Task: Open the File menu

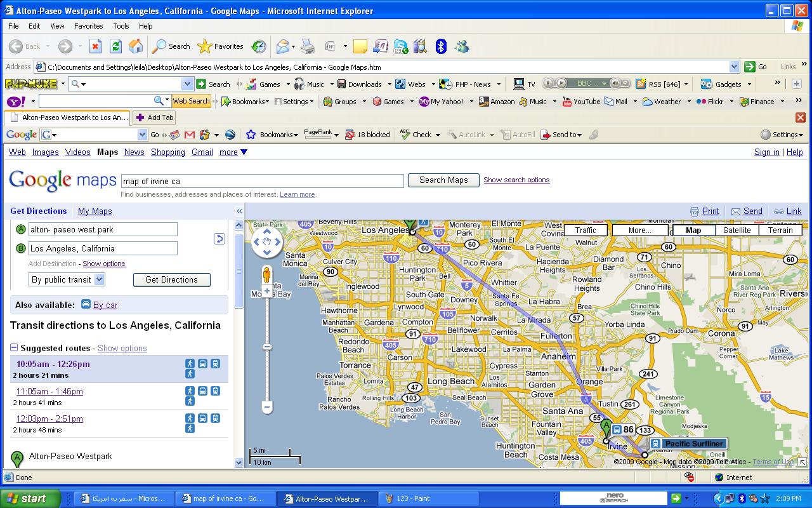Action: (13, 26)
